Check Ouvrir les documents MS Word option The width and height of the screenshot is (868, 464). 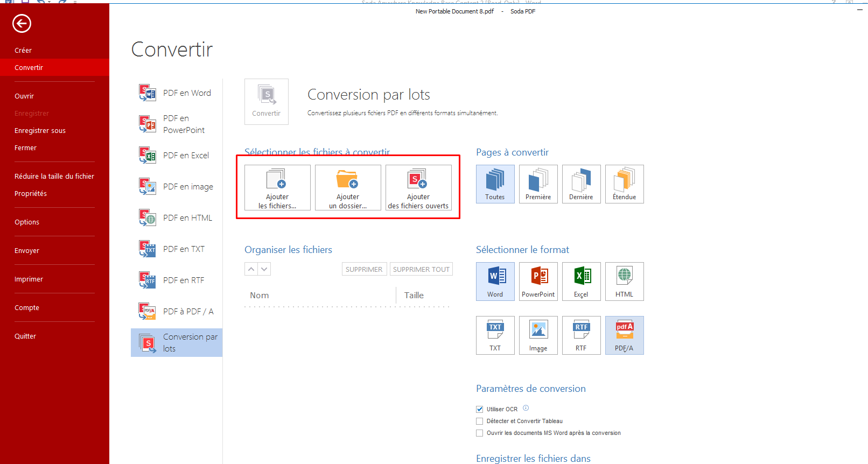(x=480, y=433)
